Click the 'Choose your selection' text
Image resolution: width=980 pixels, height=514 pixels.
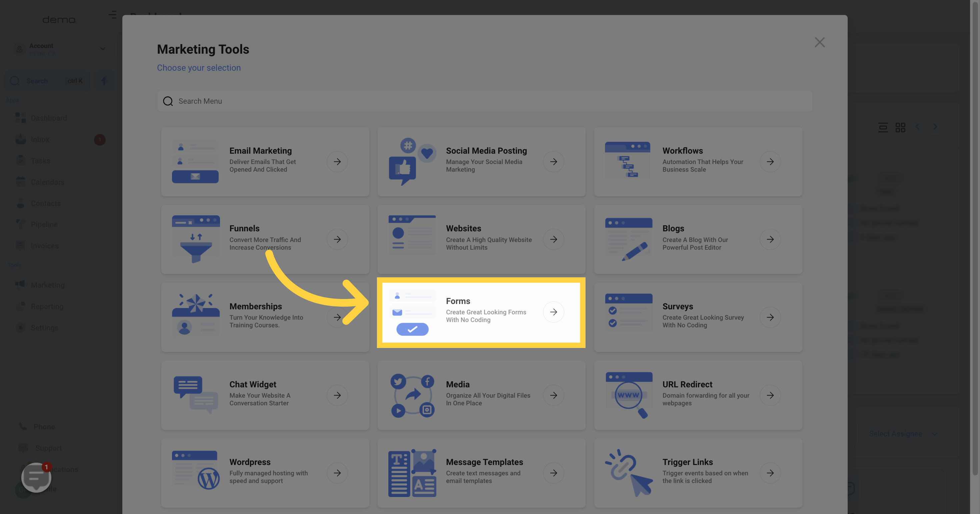pyautogui.click(x=199, y=68)
